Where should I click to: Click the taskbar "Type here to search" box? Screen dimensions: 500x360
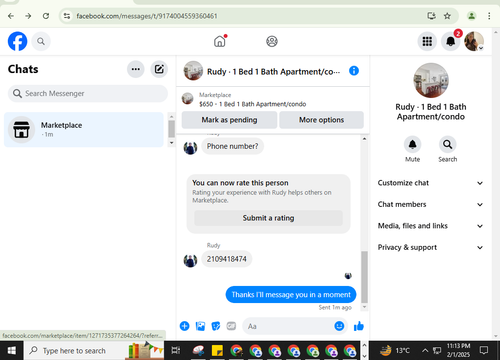(x=94, y=351)
